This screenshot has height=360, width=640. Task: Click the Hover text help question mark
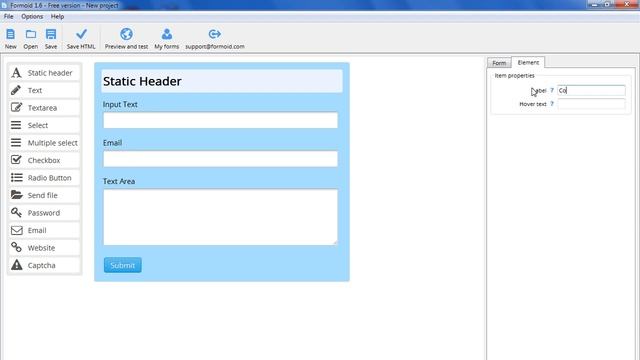click(x=552, y=104)
